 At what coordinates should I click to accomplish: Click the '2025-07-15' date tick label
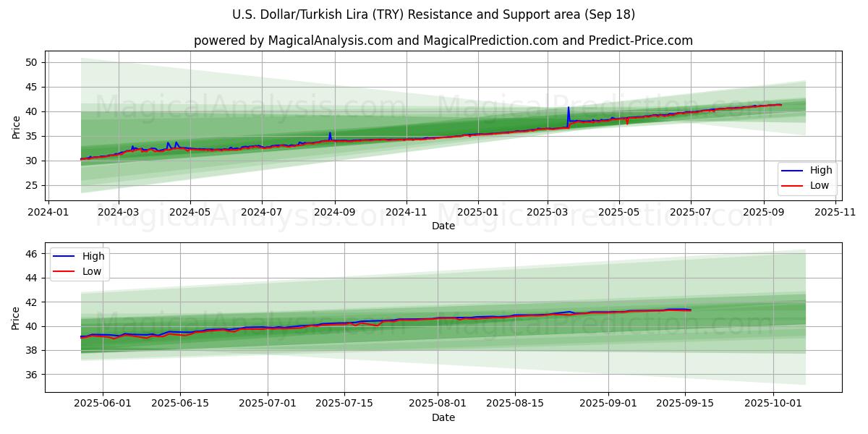pos(344,404)
